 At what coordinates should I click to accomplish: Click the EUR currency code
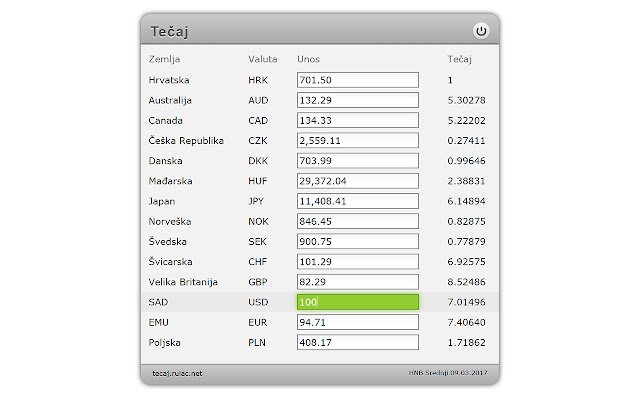click(258, 322)
